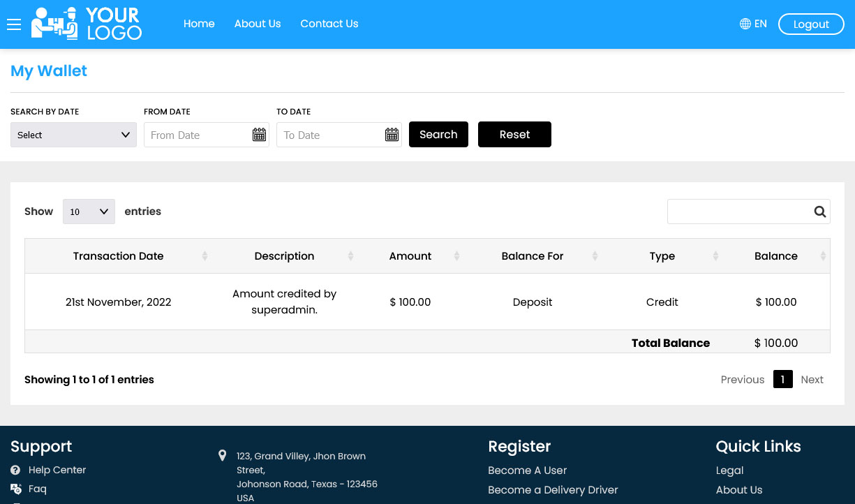Select page 1 in pagination
The width and height of the screenshot is (855, 504).
pos(783,379)
